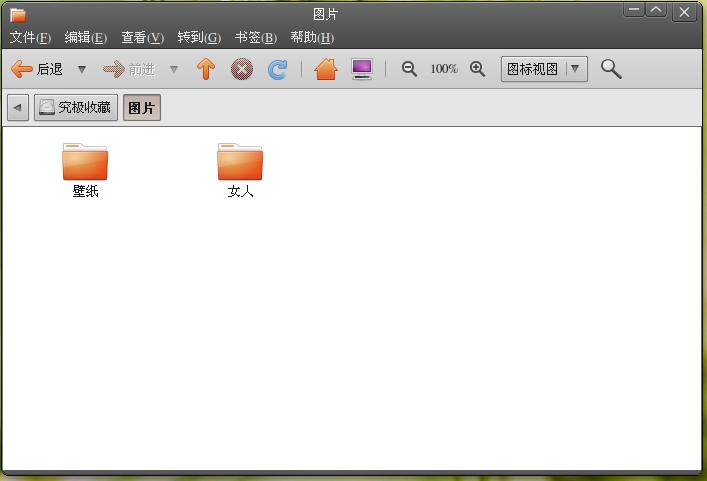Select the 女人 folder icon
Viewport: 707px width, 481px height.
point(240,161)
